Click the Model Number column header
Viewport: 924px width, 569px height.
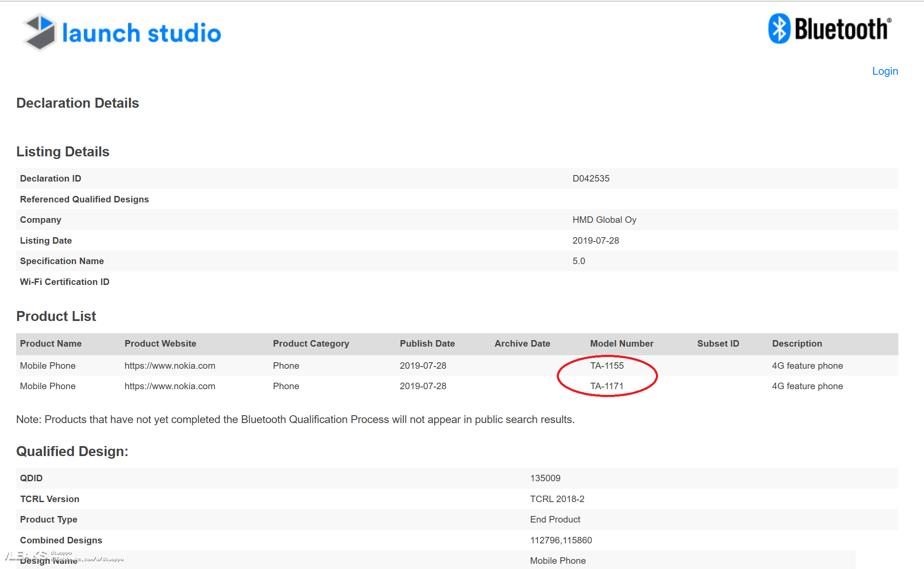(x=622, y=344)
